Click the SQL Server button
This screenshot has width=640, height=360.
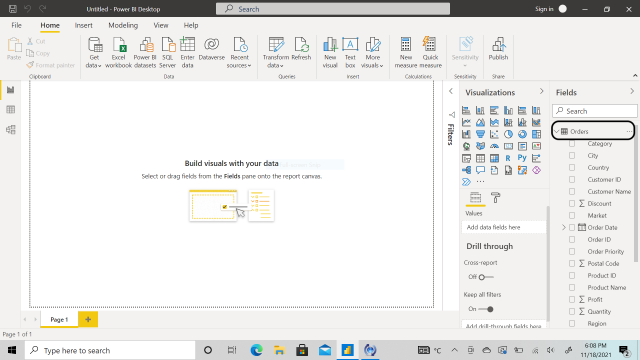168,53
